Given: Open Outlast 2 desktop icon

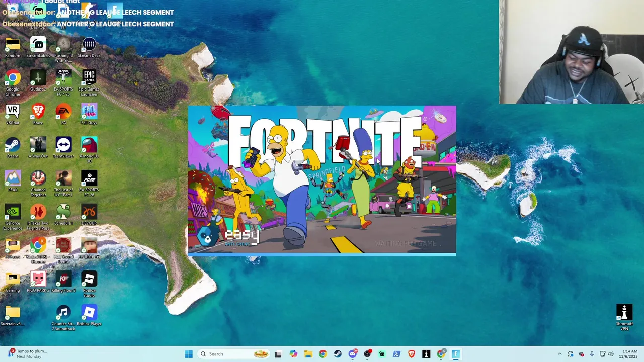Looking at the screenshot, I should point(38,81).
